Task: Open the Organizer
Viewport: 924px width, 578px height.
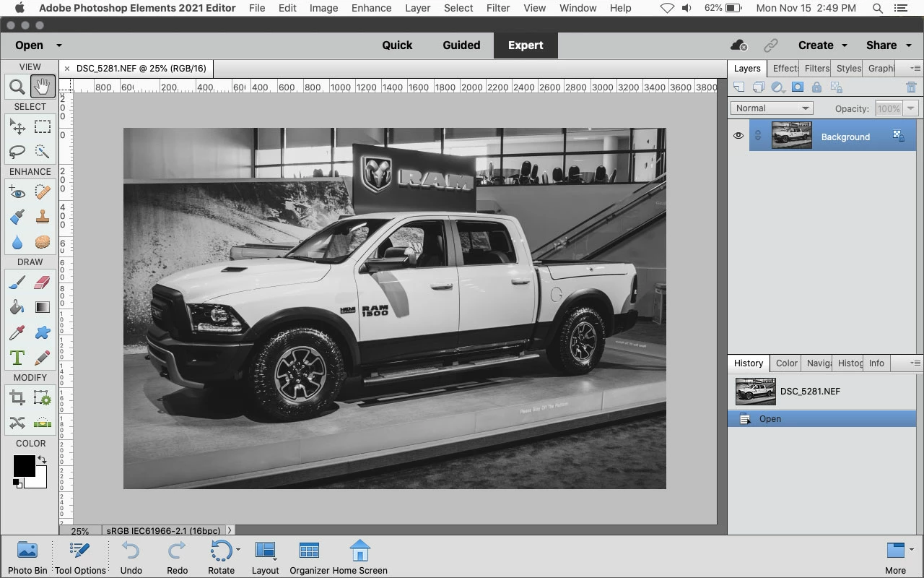Action: pos(309,557)
